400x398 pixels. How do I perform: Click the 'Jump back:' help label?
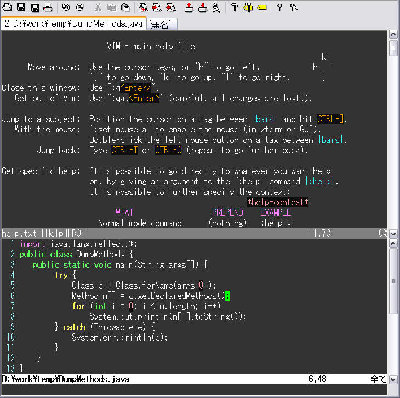58,150
